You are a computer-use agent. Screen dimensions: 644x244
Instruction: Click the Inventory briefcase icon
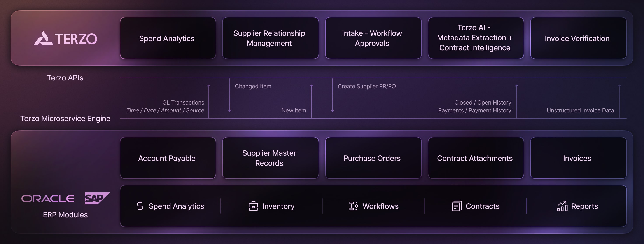pos(253,206)
